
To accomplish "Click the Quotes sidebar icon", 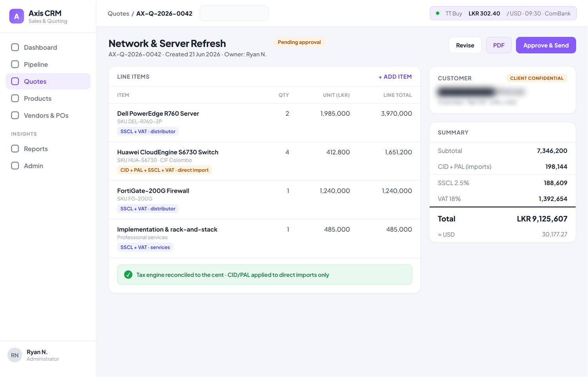I will click(15, 81).
